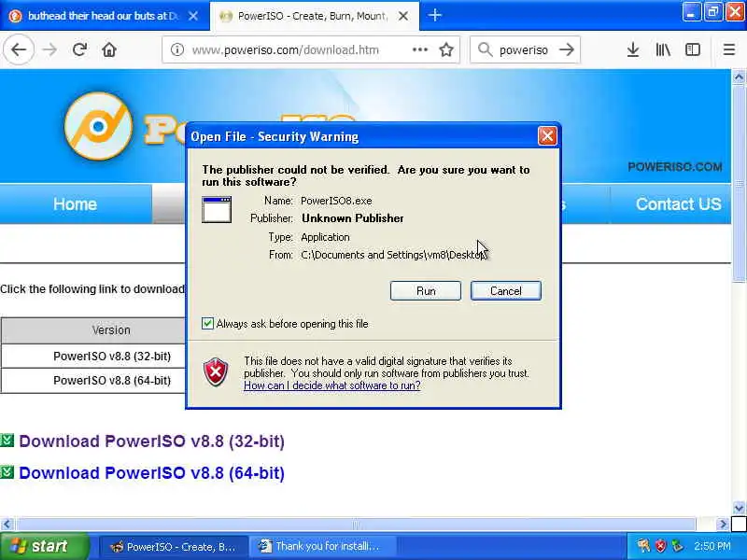747x560 pixels.
Task: Open the page actions three-dot menu
Action: click(419, 49)
